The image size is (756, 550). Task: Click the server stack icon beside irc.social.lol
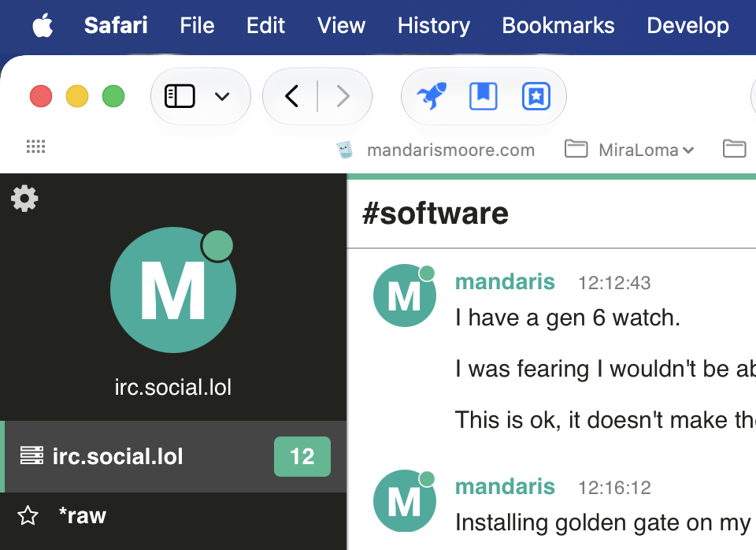[31, 455]
